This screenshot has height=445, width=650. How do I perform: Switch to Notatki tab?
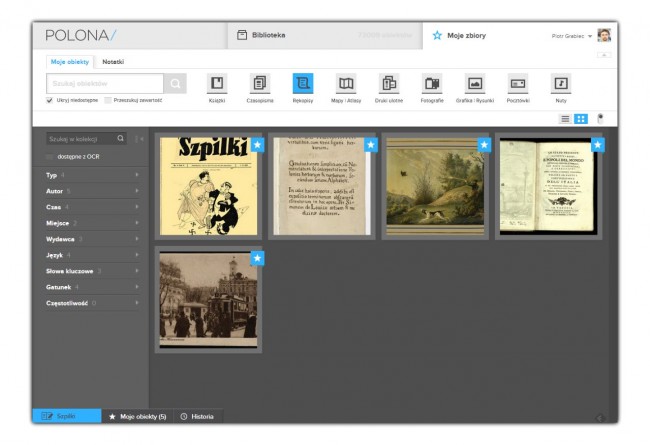point(113,62)
